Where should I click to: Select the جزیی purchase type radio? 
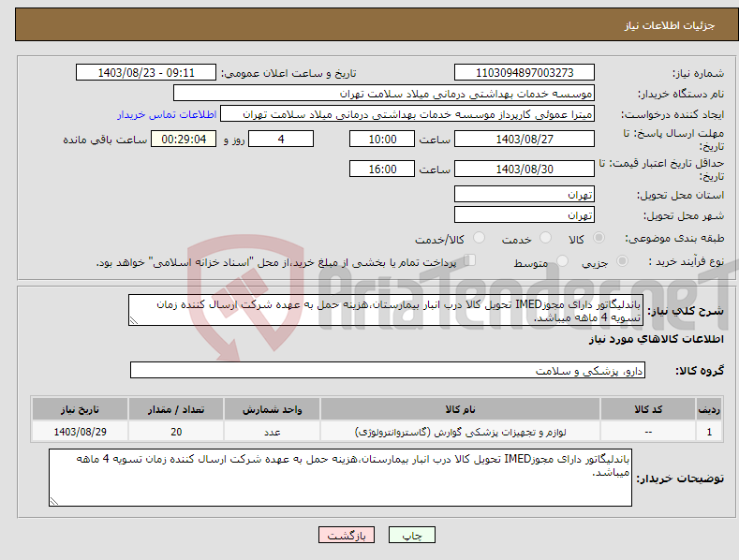click(x=622, y=260)
